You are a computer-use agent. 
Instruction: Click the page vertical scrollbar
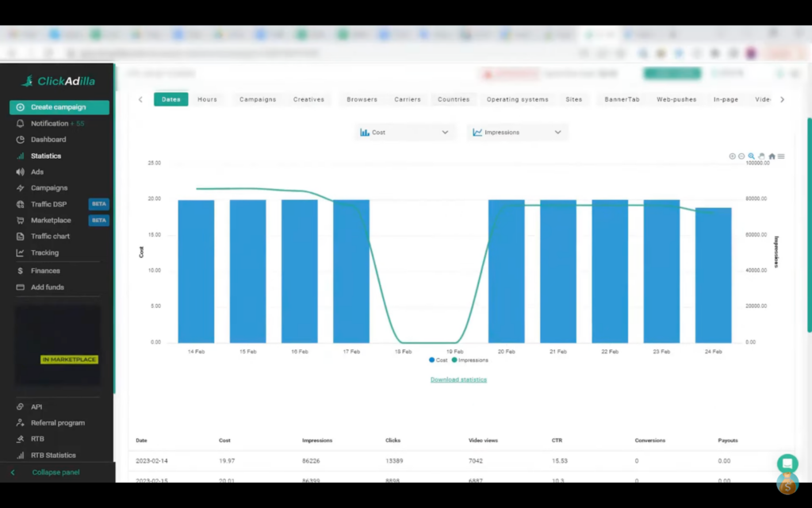coord(809,225)
